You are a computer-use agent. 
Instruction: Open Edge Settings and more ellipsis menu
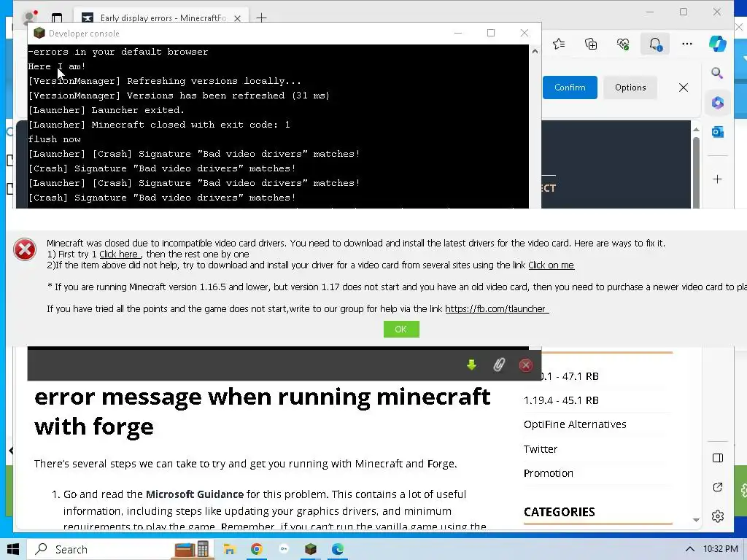click(687, 44)
